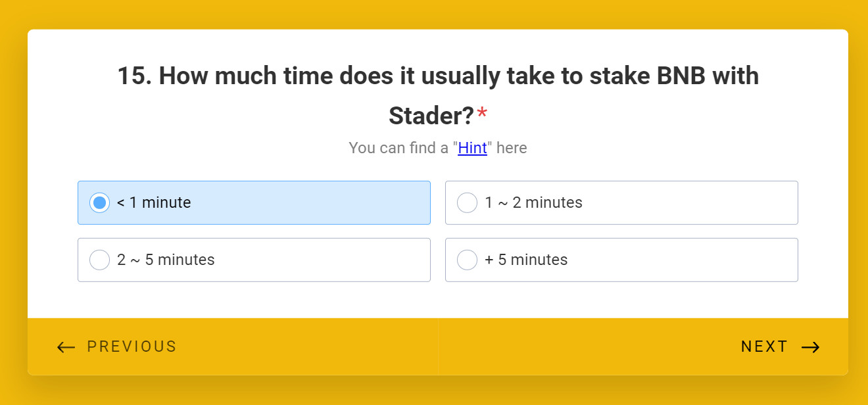This screenshot has width=868, height=405.
Task: Choose the "1 ~ 2 minutes" radio circle
Action: pyautogui.click(x=467, y=202)
